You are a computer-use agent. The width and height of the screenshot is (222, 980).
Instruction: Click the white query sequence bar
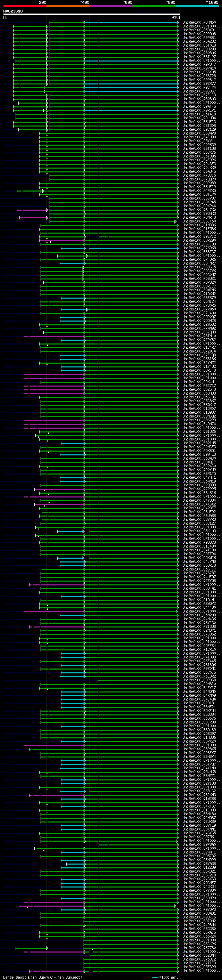(x=92, y=14)
